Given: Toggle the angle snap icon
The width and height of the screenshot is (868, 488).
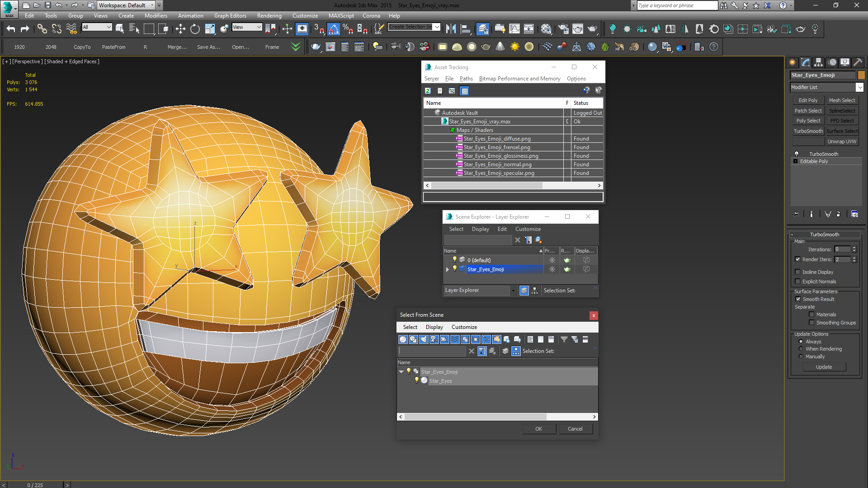Looking at the screenshot, I should click(x=333, y=29).
